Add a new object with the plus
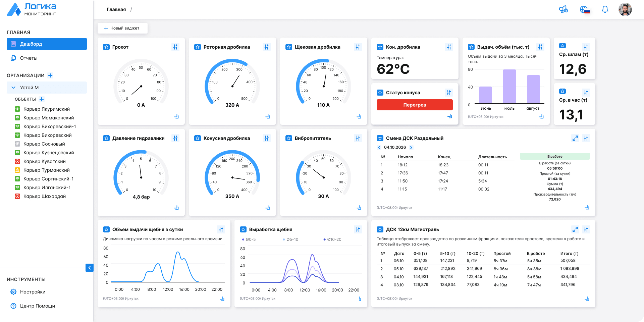This screenshot has height=322, width=644. point(42,99)
